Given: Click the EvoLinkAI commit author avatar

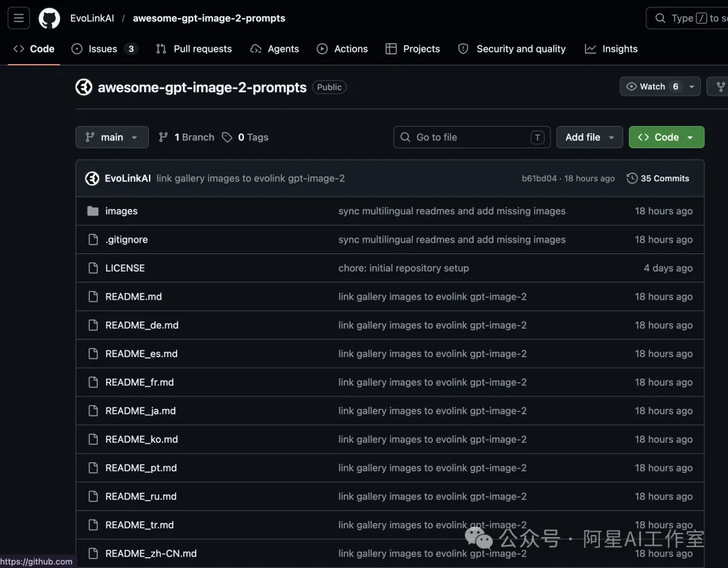Looking at the screenshot, I should click(92, 179).
